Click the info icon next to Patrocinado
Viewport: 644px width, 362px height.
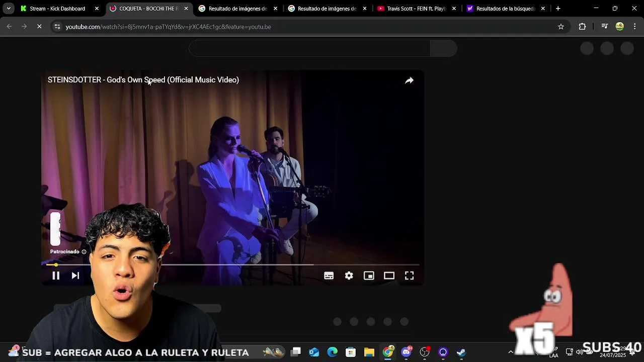pos(84,252)
